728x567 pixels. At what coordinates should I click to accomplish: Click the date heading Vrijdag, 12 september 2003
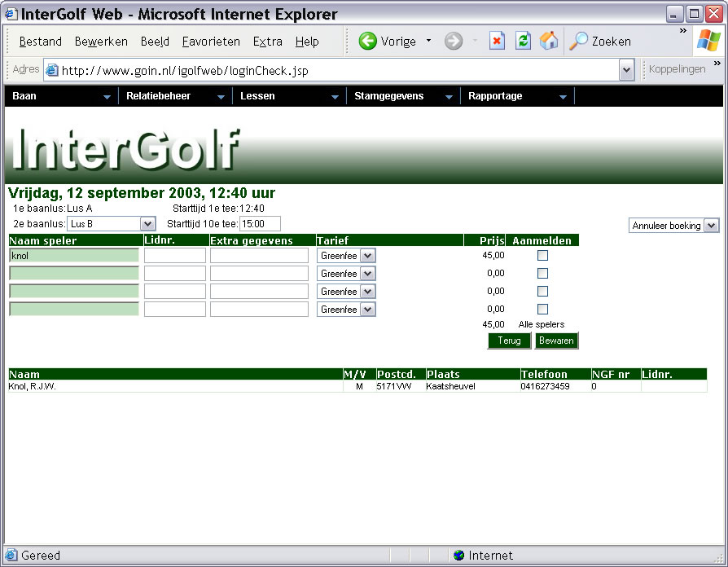click(142, 193)
